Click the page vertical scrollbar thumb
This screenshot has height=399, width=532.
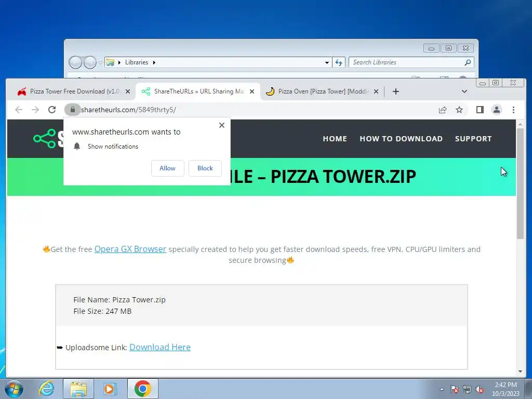[520, 183]
